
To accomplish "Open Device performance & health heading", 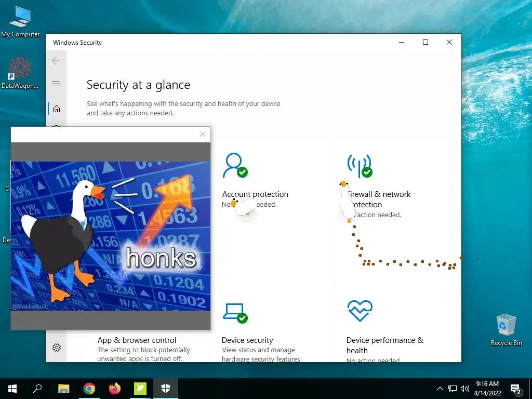I will coord(385,345).
